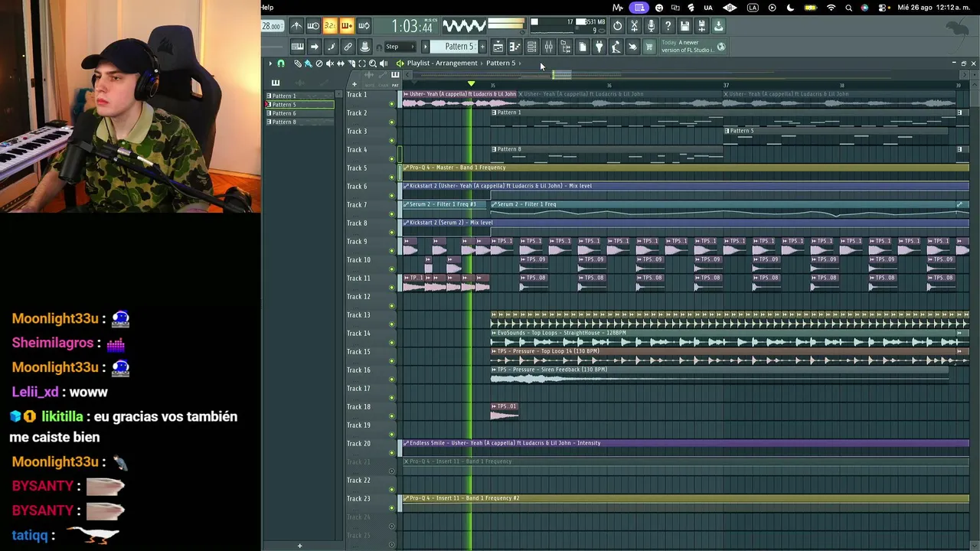Open the Playlist - Arrangement breadcrumb menu

tap(442, 64)
